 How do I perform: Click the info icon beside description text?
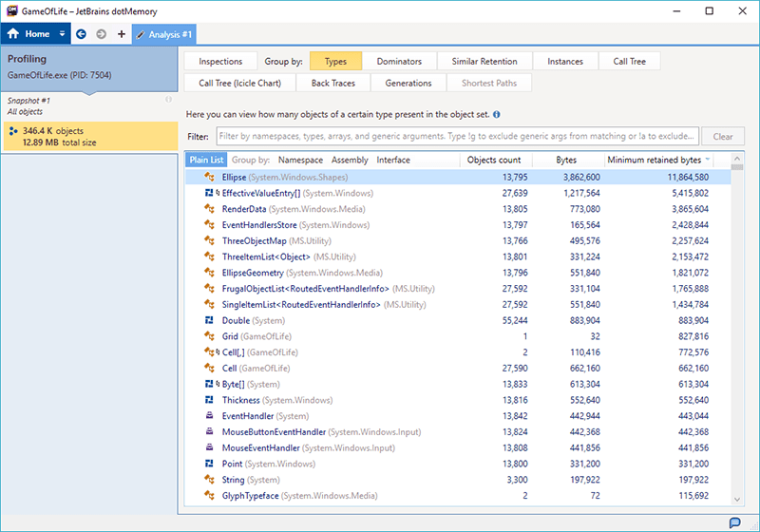tap(497, 115)
